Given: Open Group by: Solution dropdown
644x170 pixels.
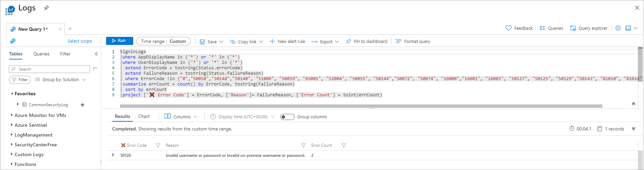Looking at the screenshot, I should tap(61, 80).
